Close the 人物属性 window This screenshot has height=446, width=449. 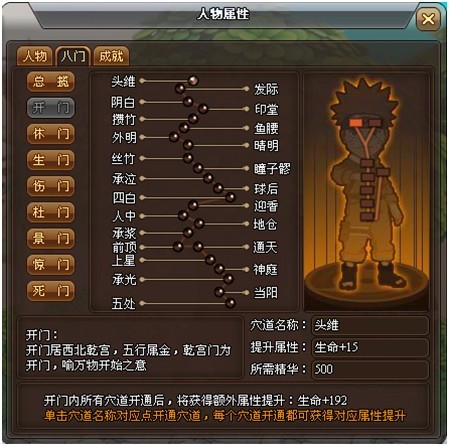(x=428, y=19)
